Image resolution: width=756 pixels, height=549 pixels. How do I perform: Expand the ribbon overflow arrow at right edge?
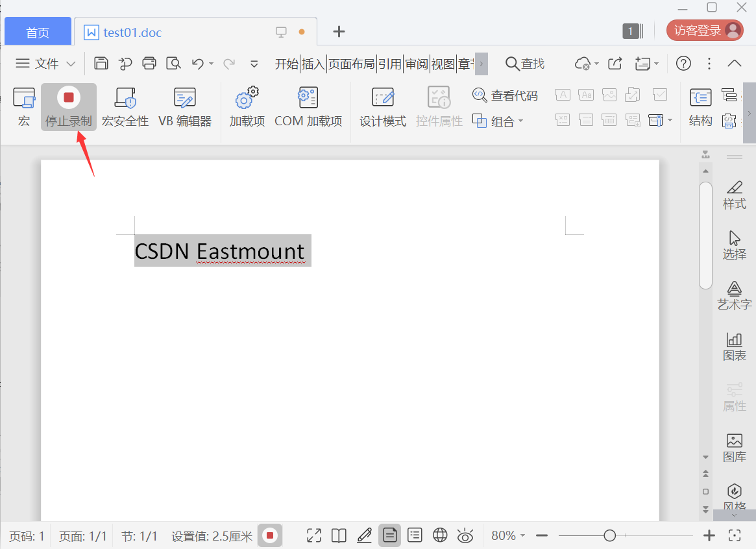tap(750, 114)
